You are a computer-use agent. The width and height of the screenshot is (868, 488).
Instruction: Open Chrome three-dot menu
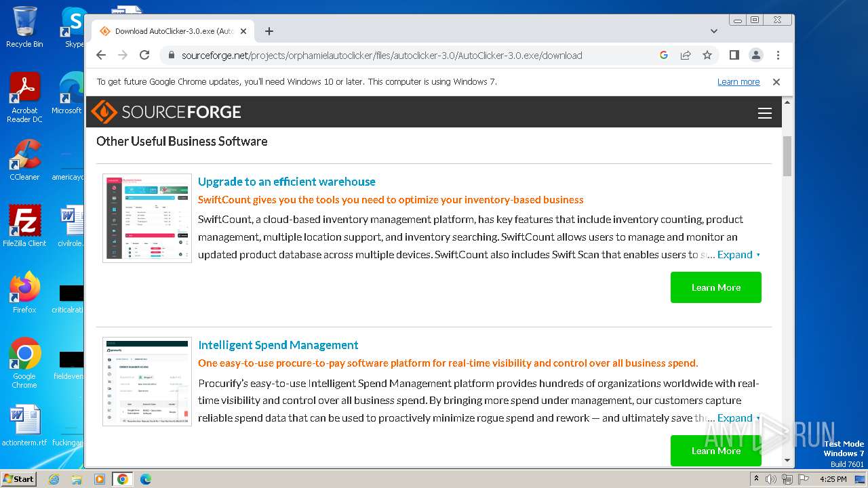point(778,55)
